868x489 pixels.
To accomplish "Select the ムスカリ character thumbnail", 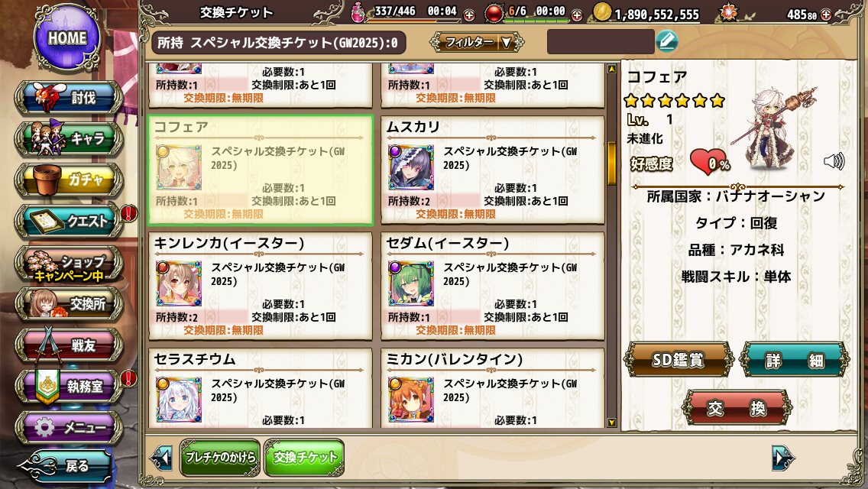I will pos(411,168).
